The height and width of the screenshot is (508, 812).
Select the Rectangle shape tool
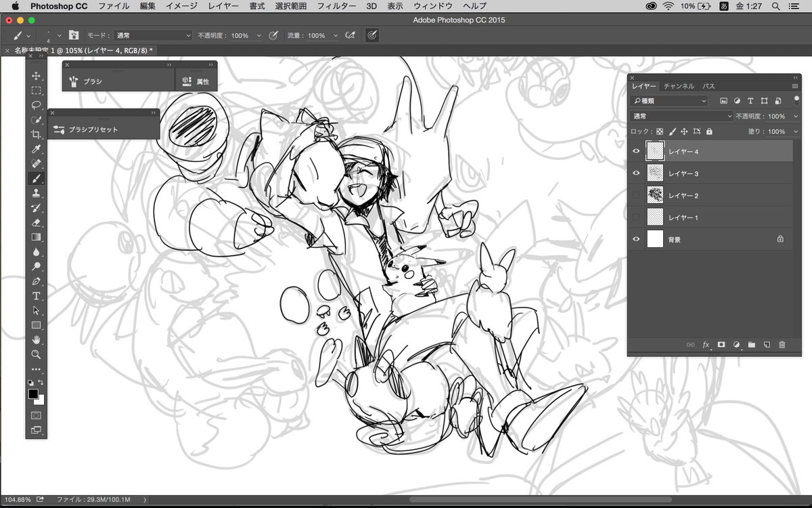[x=36, y=325]
